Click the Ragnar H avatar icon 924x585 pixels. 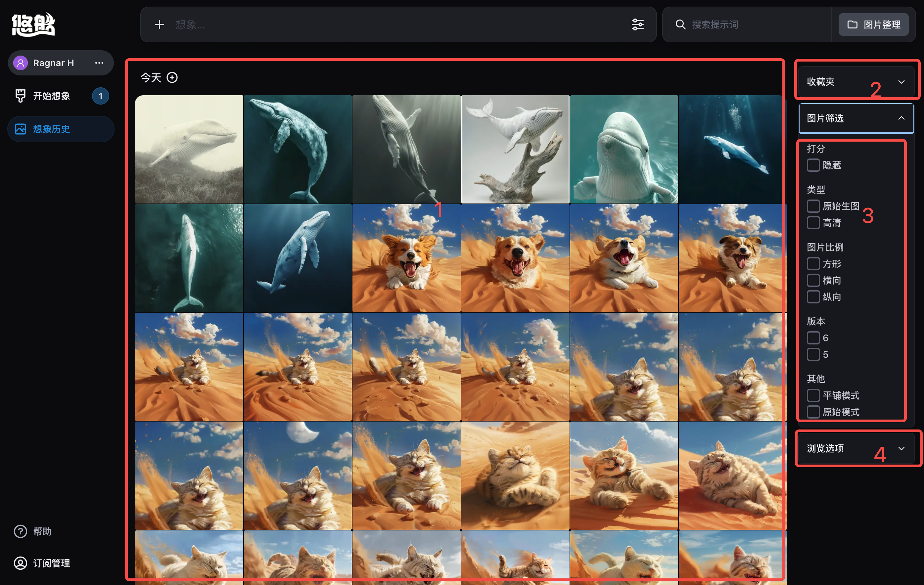tap(20, 63)
